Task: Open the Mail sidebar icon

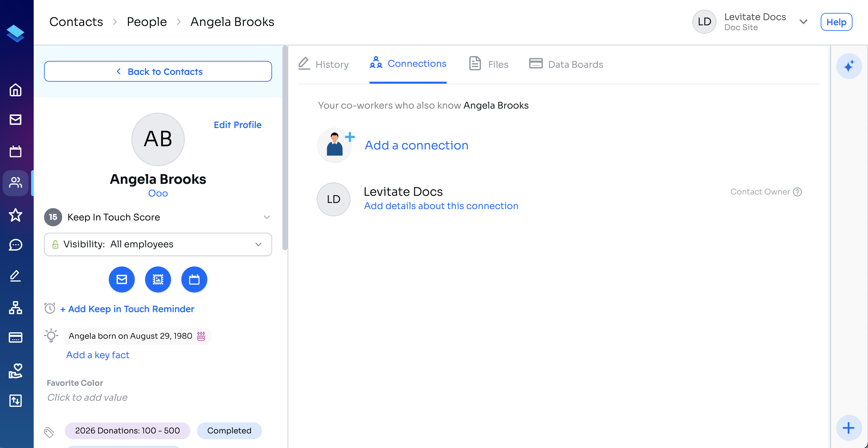Action: [x=16, y=119]
